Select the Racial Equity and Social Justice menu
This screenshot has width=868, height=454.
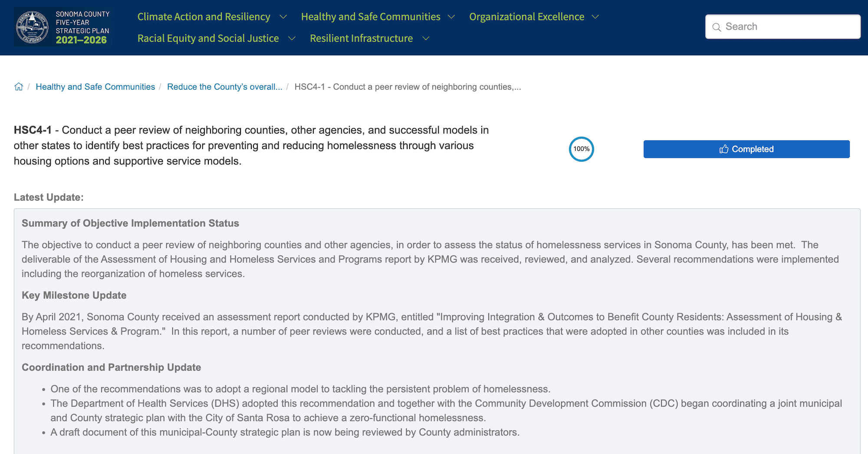[208, 39]
